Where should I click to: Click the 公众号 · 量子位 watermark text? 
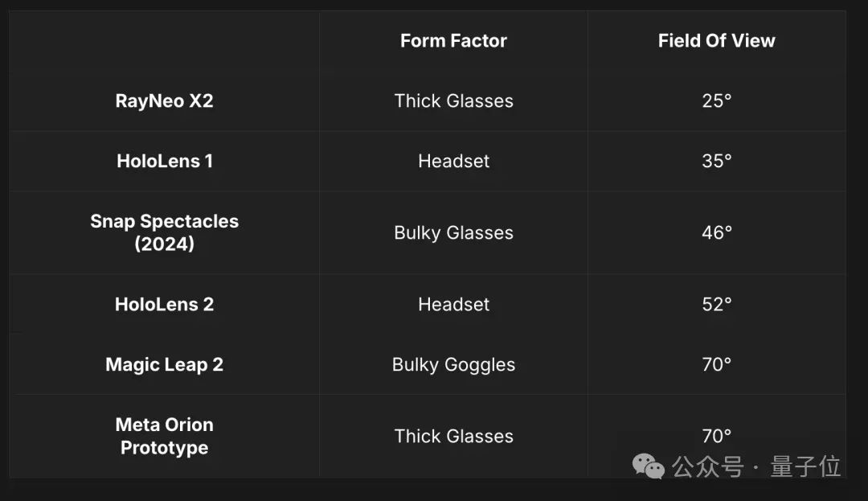[756, 466]
